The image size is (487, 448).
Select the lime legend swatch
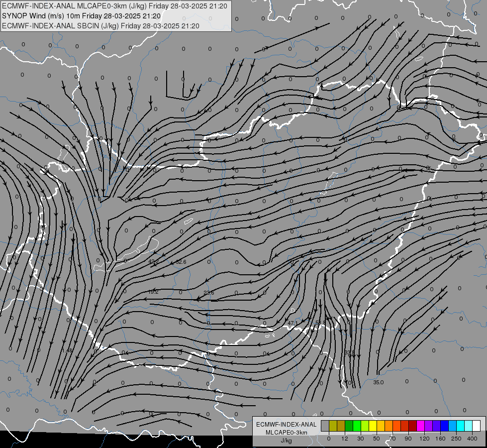[365, 426]
